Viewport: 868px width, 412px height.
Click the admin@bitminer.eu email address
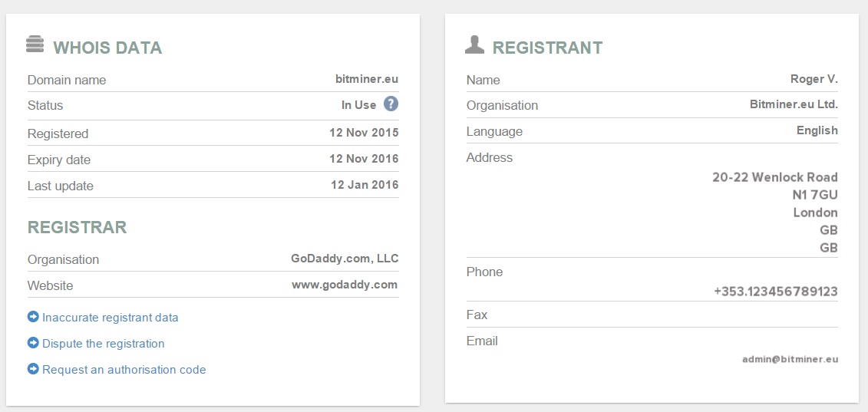pyautogui.click(x=790, y=359)
